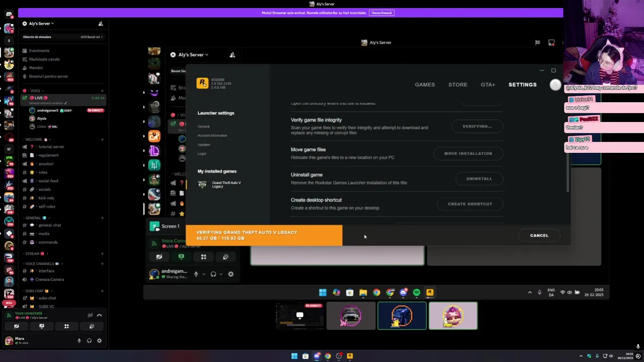The width and height of the screenshot is (644, 362).
Task: Open Mara's user settings gear
Action: [99, 340]
